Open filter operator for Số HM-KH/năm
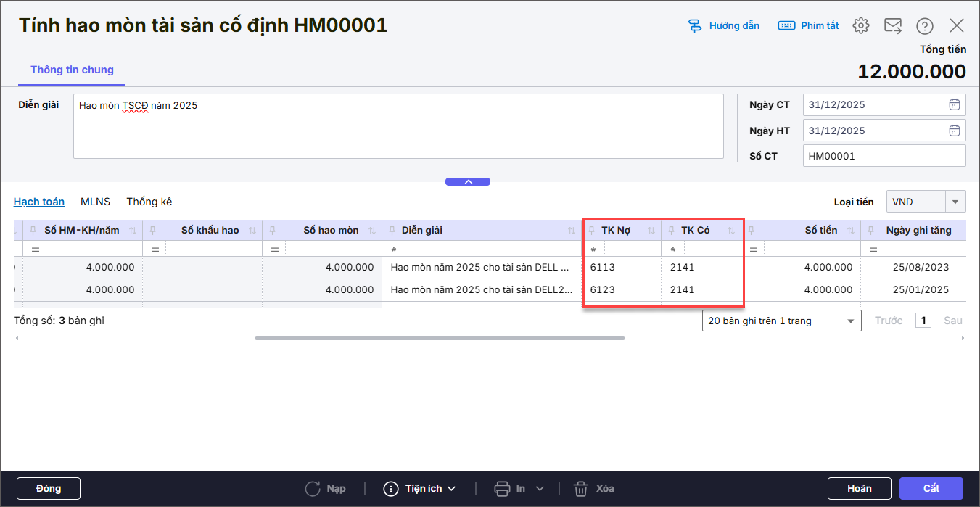The image size is (980, 507). point(35,249)
